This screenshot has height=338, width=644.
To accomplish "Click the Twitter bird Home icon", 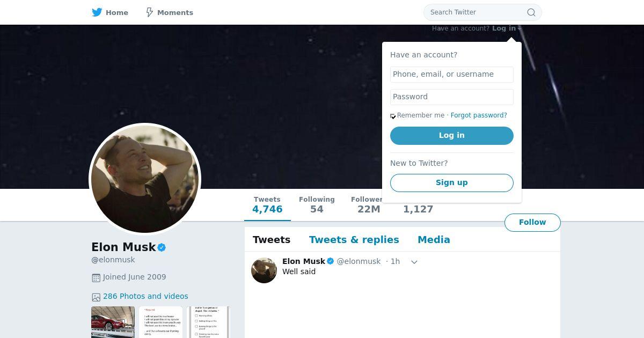I will [x=97, y=12].
